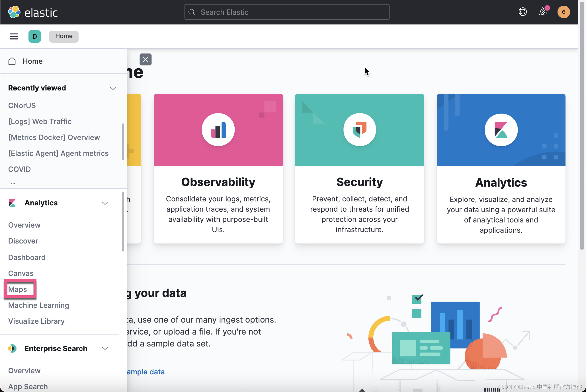Open Discover in Analytics
586x392 pixels.
[x=23, y=241]
